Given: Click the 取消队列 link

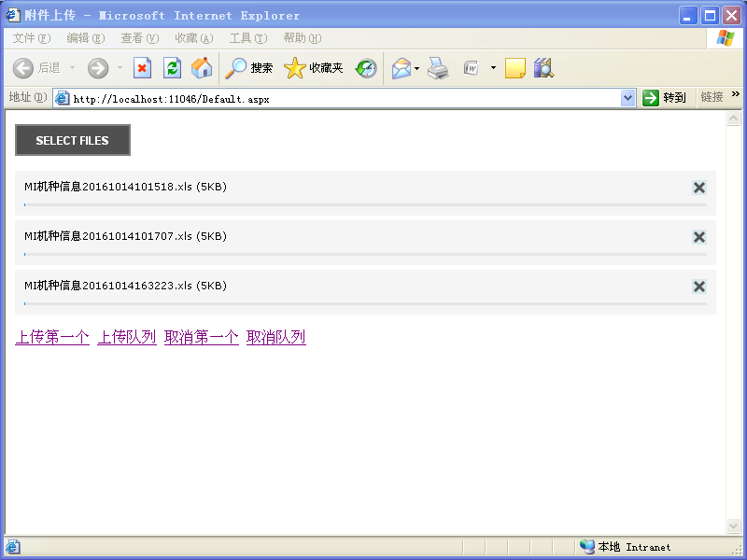Looking at the screenshot, I should [276, 337].
